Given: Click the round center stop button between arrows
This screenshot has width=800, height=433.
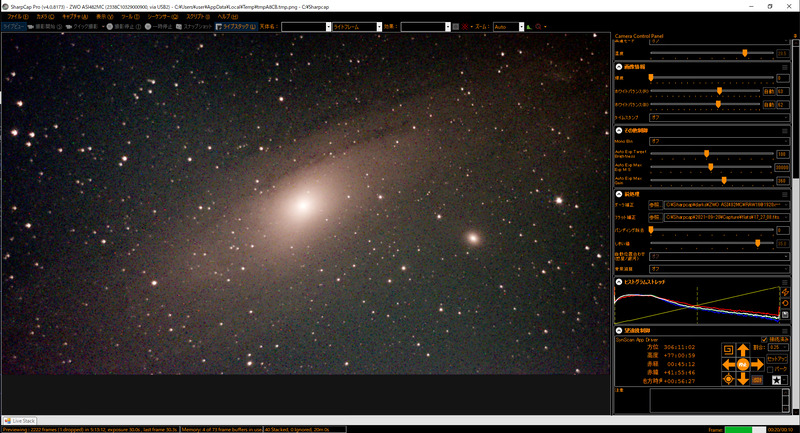Looking at the screenshot, I should coord(743,365).
